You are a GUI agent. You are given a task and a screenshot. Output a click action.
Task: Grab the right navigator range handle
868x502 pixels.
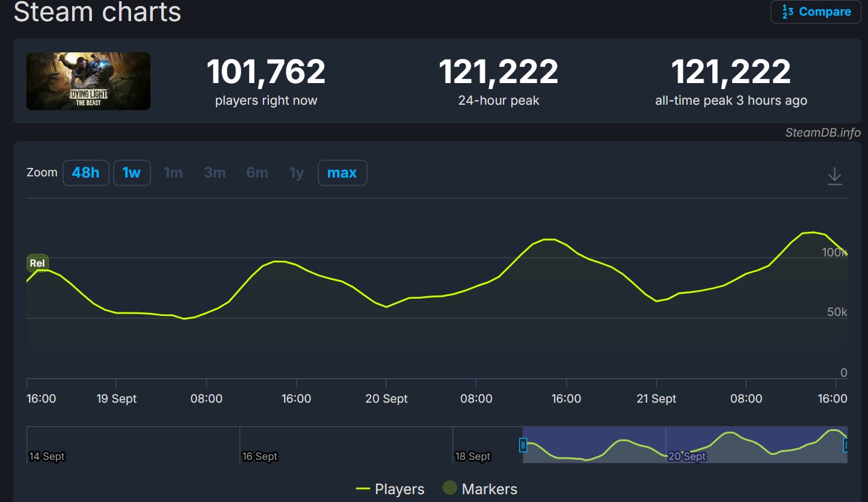846,445
